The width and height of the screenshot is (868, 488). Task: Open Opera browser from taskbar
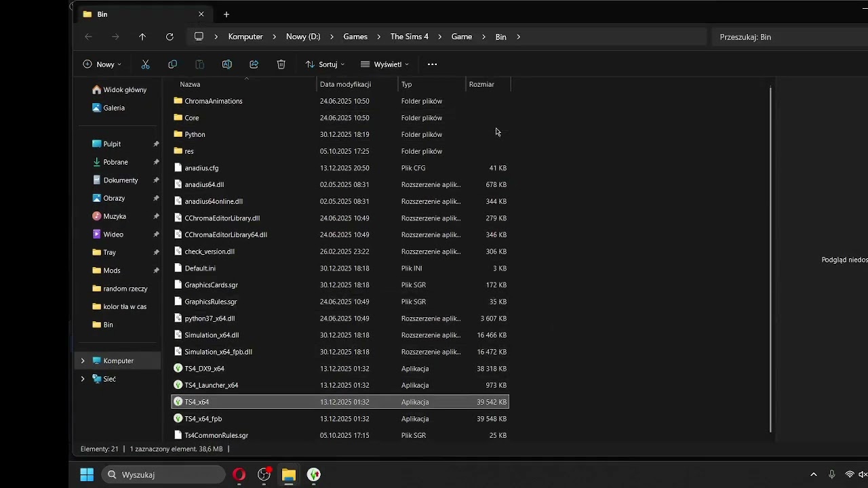tap(239, 474)
